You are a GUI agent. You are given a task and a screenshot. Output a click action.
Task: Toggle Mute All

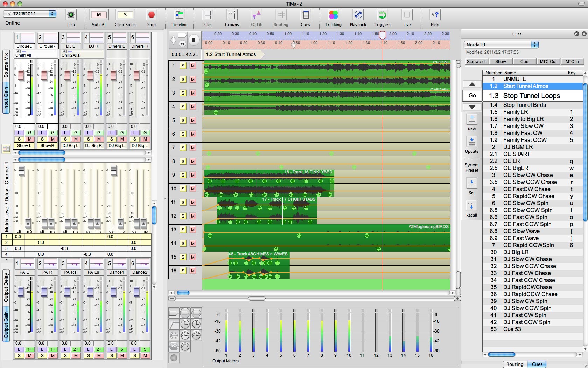(99, 14)
